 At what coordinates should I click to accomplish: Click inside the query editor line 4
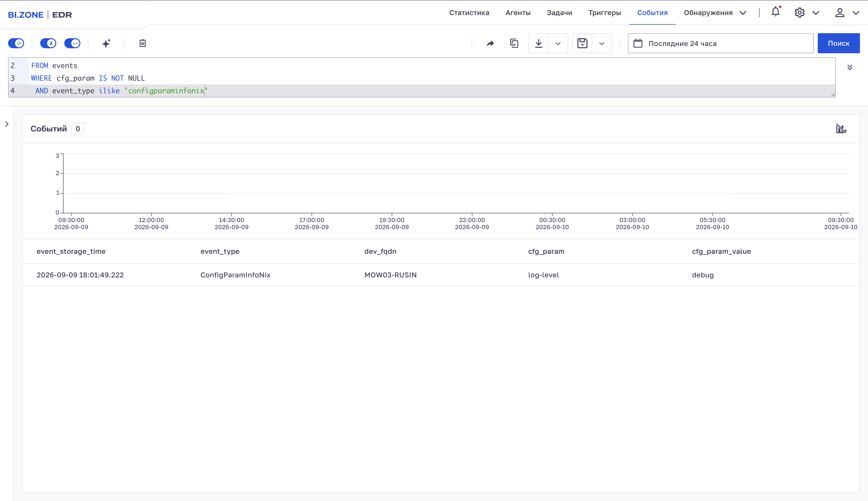[x=422, y=91]
